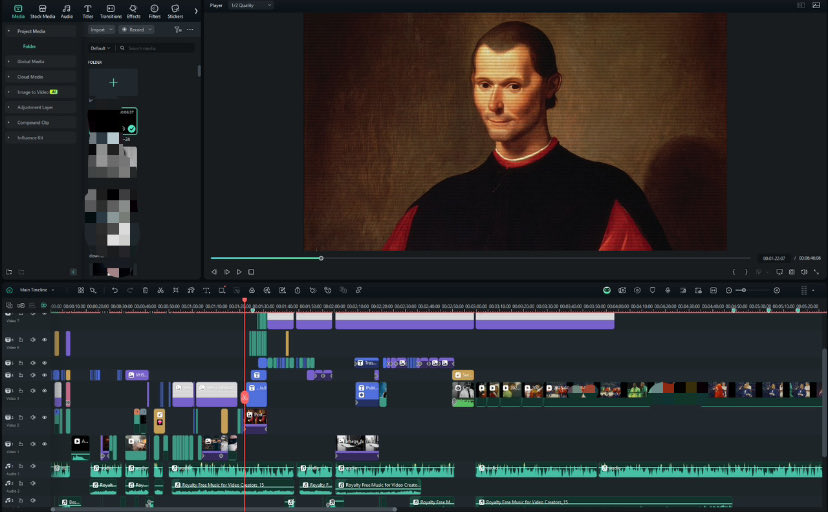This screenshot has width=828, height=512.
Task: Enter fullscreen preview
Action: [816, 272]
